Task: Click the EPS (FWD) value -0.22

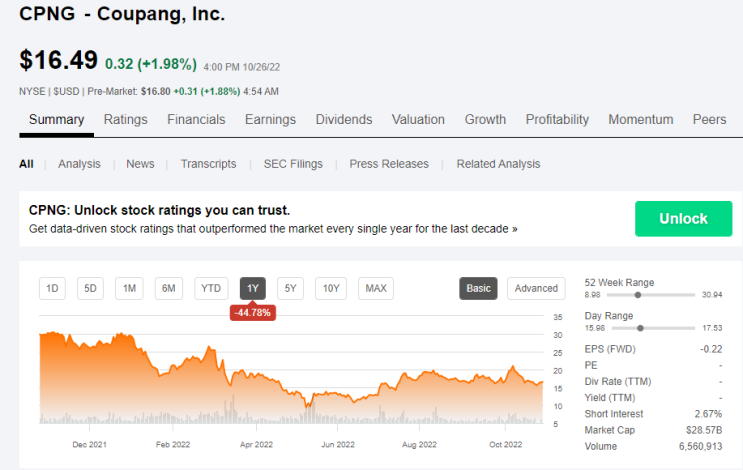Action: pyautogui.click(x=711, y=349)
